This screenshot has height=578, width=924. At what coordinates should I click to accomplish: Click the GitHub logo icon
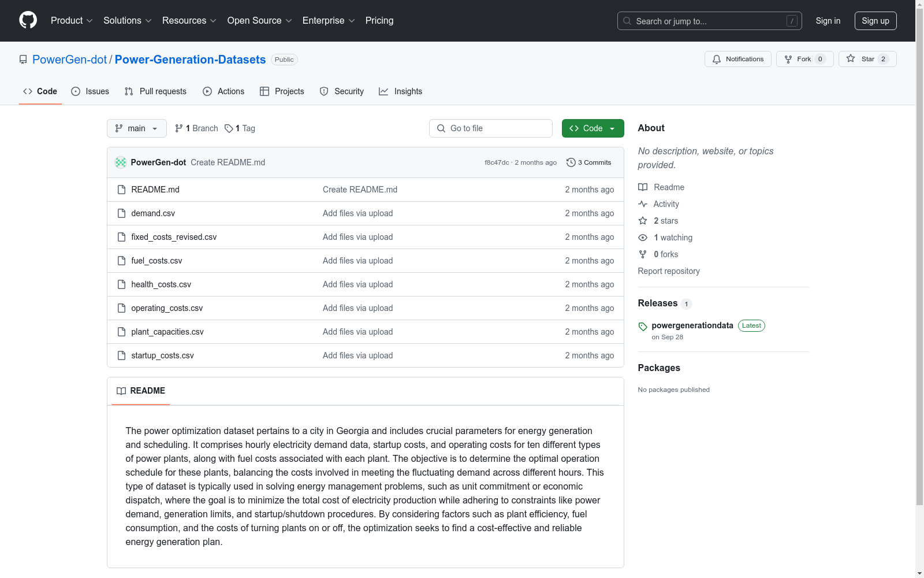point(28,20)
